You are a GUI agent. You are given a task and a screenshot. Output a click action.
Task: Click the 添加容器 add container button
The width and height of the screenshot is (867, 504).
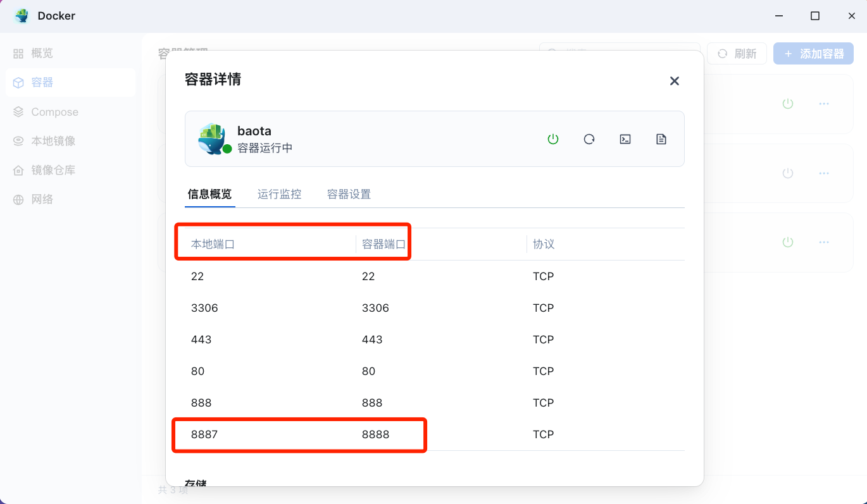[814, 54]
